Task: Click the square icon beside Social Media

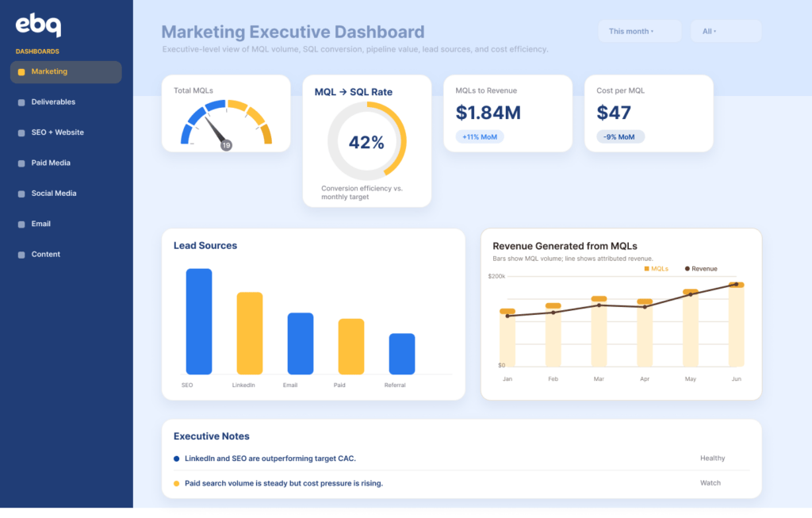Action: 21,194
